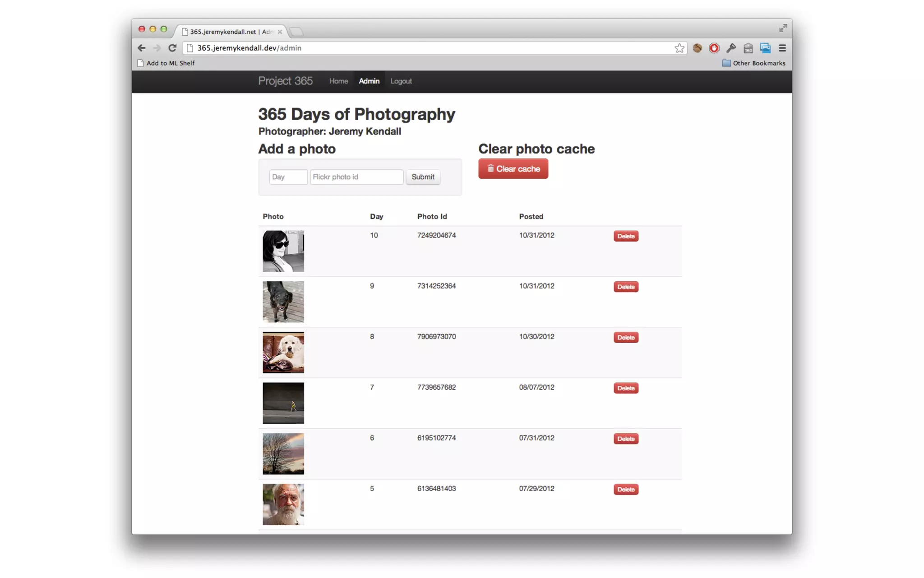Focus the Flickr photo id field
Viewport: 924px width, 578px height.
pos(356,177)
